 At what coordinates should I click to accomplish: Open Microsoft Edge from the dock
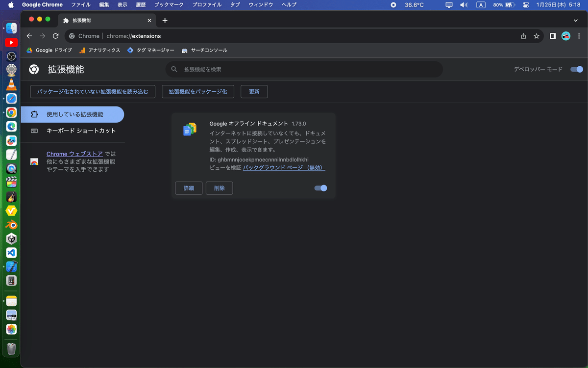(x=12, y=127)
